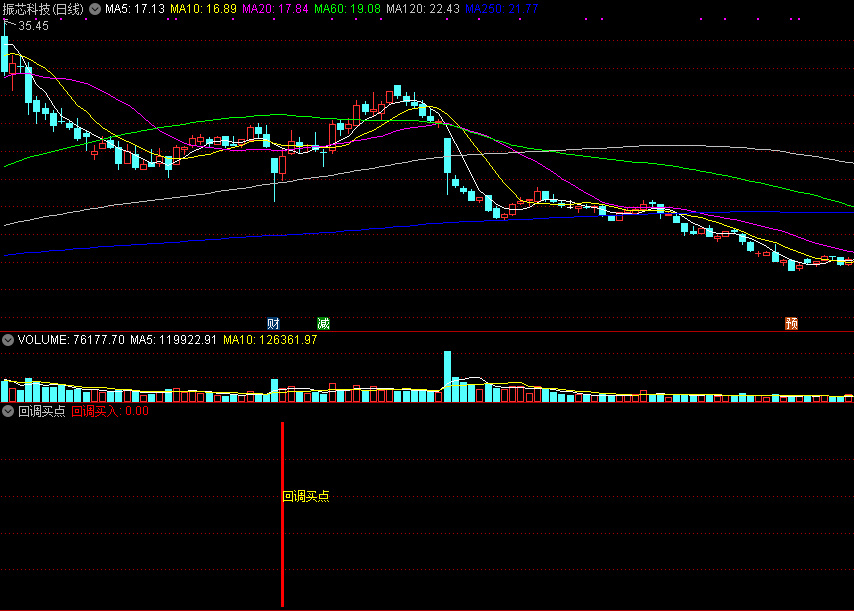This screenshot has width=854, height=611.
Task: Click the MA5: 17.13 label
Action: 135,9
